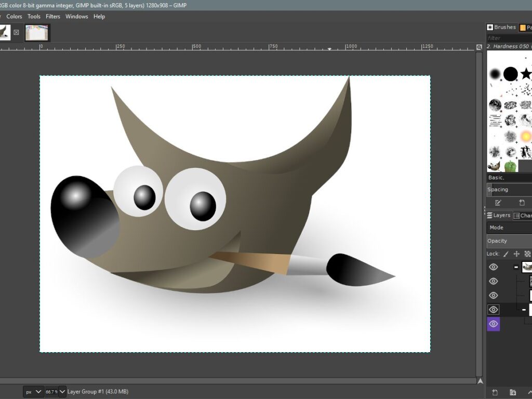532x399 pixels.
Task: Toggle the lock alpha channel checkerboard icon
Action: 528,254
